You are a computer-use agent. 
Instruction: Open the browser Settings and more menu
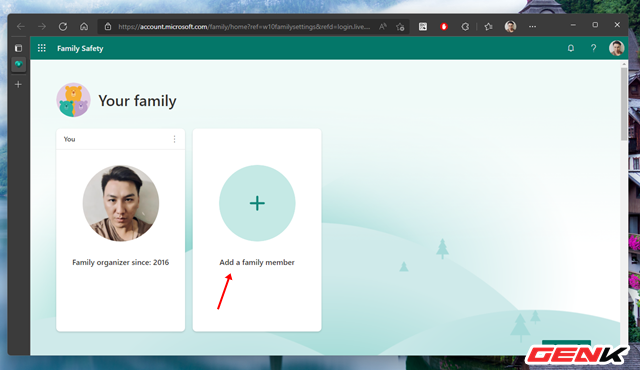pos(532,27)
